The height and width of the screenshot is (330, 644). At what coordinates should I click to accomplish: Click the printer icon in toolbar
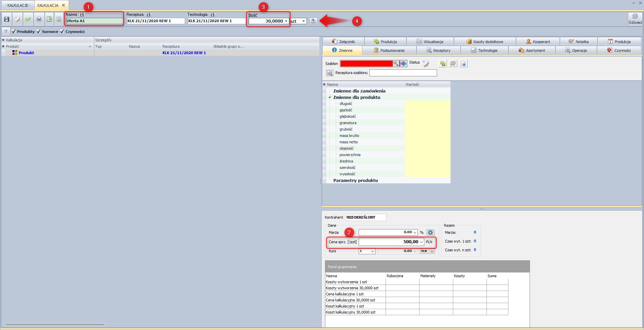39,20
